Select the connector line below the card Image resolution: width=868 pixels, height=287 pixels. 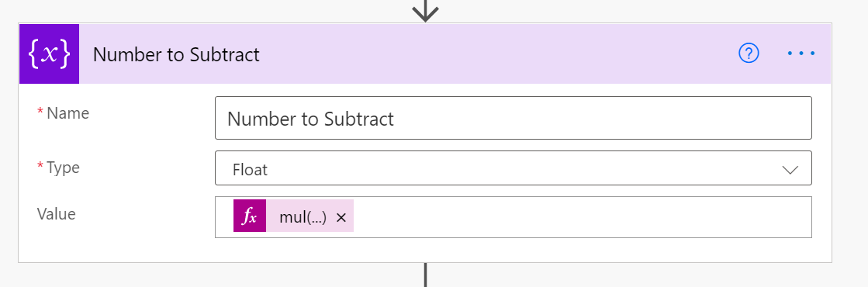425,275
